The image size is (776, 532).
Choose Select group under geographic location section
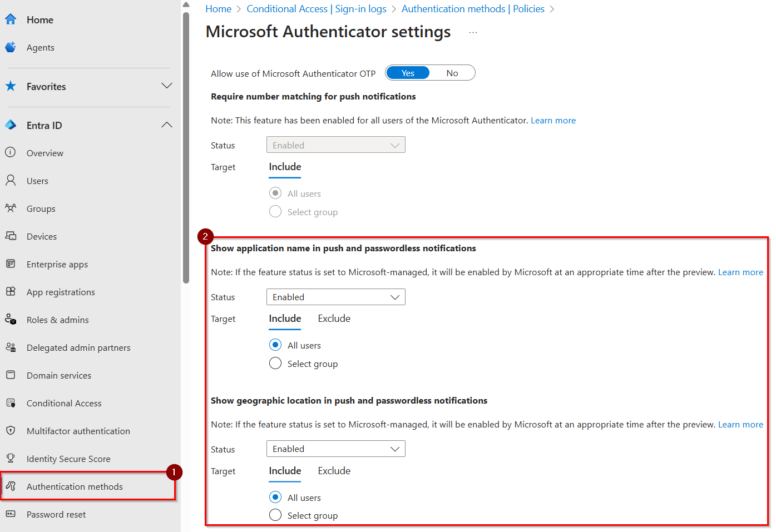[275, 515]
